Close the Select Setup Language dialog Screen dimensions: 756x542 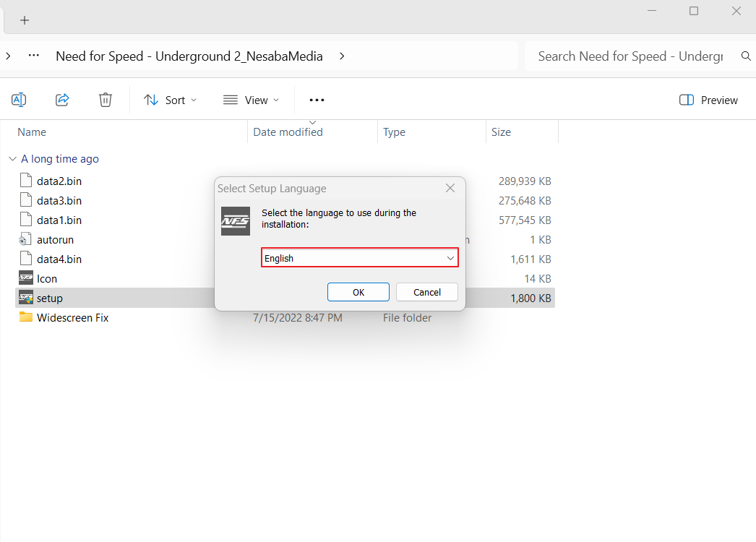coord(450,188)
